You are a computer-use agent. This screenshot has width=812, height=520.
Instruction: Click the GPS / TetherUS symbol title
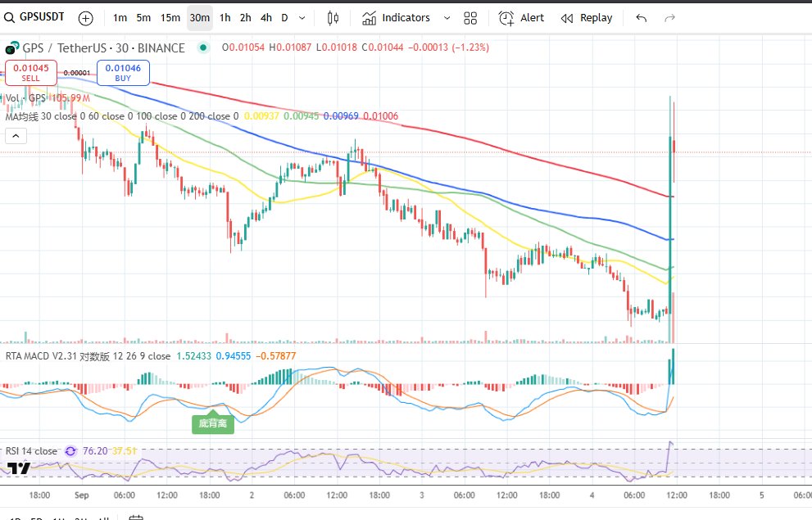point(103,48)
